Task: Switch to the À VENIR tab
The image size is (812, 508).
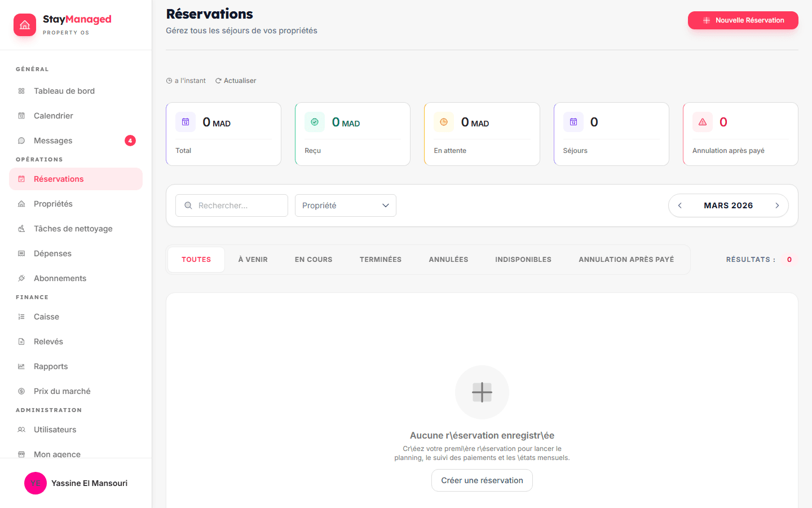Action: point(253,260)
